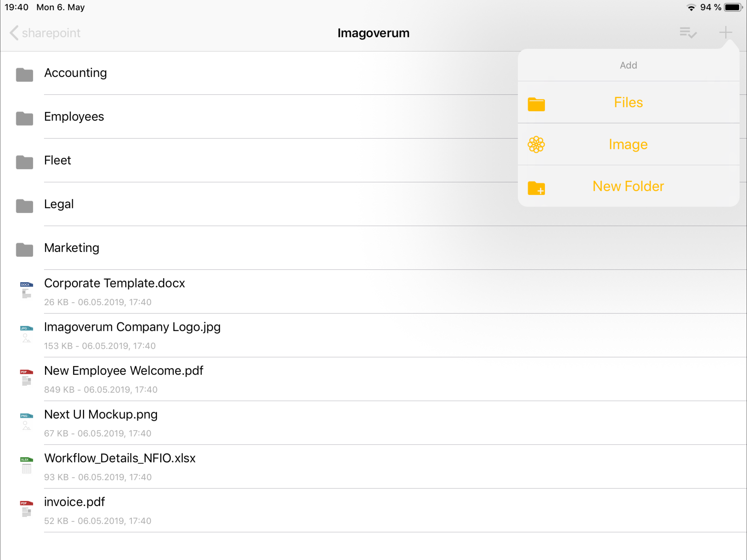Screen dimensions: 747x560
Task: Click the XLSX file type icon
Action: pyautogui.click(x=27, y=465)
